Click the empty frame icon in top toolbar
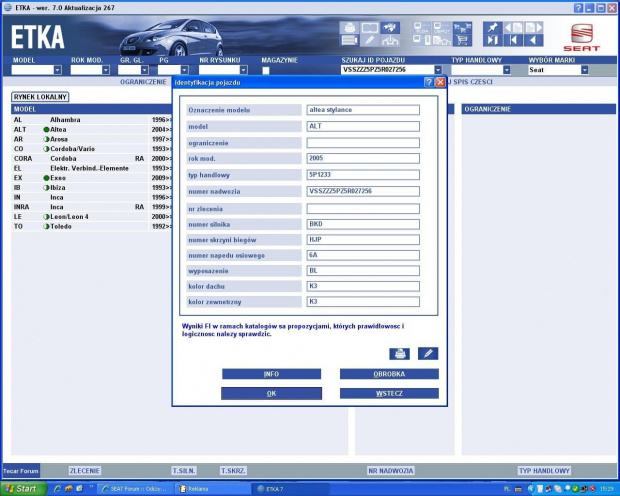Viewport: 620px width, 496px height. click(x=370, y=28)
